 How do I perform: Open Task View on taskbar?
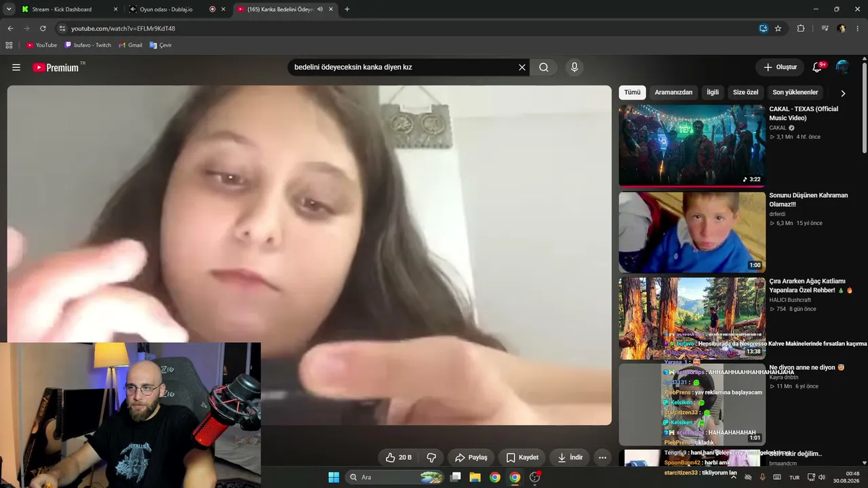[456, 477]
